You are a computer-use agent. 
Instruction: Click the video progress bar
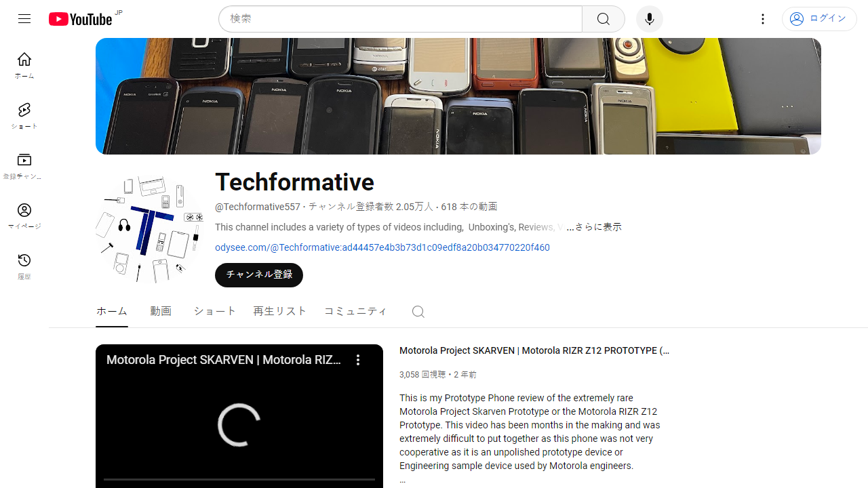click(239, 479)
